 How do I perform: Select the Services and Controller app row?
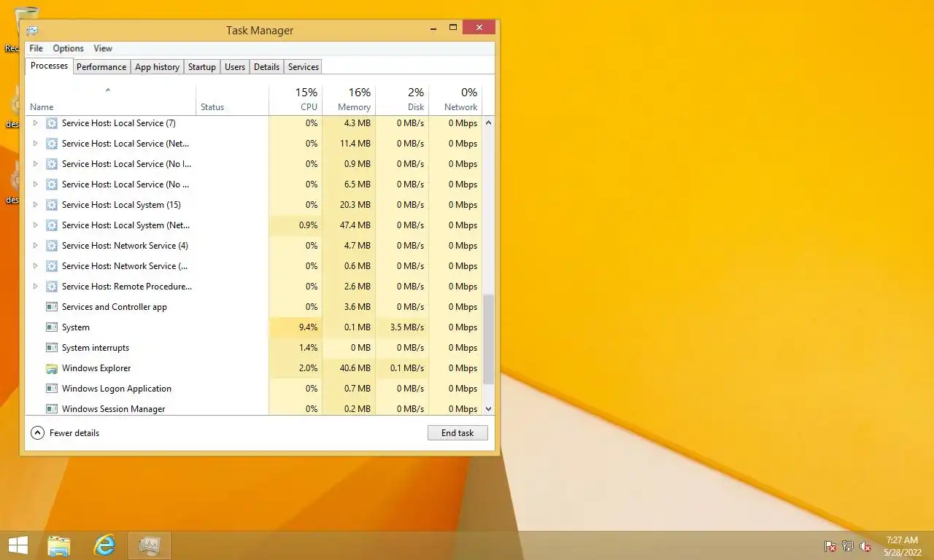tap(254, 307)
